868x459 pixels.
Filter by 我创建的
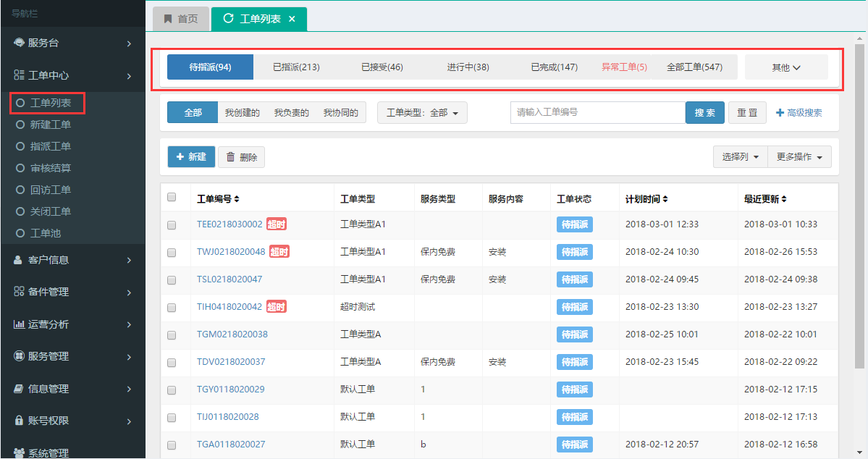[x=243, y=112]
